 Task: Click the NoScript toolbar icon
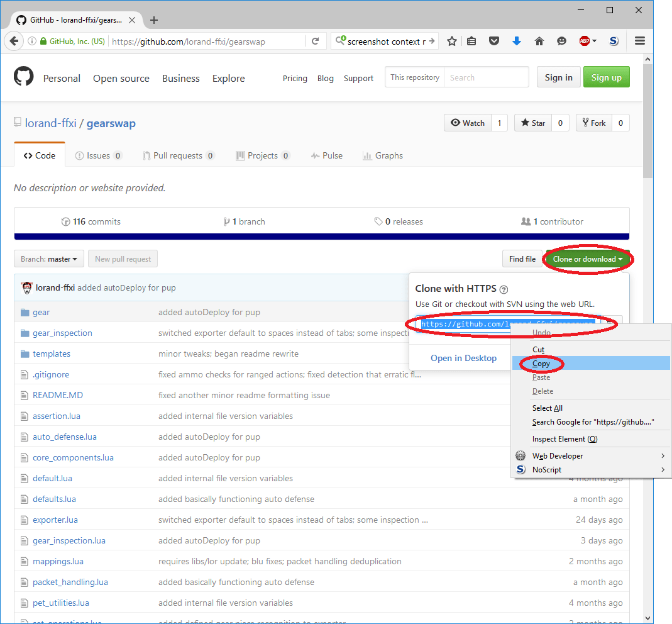[x=614, y=41]
